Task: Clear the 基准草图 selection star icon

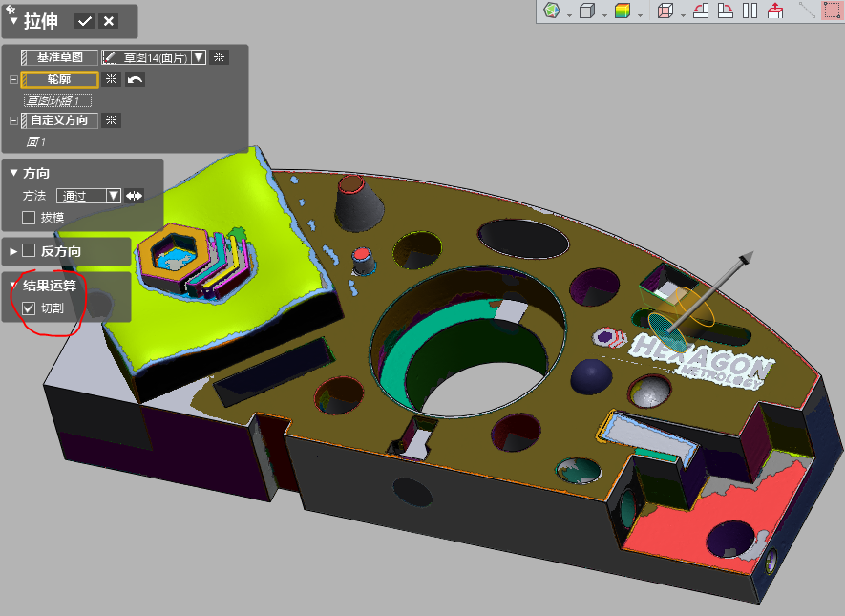Action: point(220,57)
